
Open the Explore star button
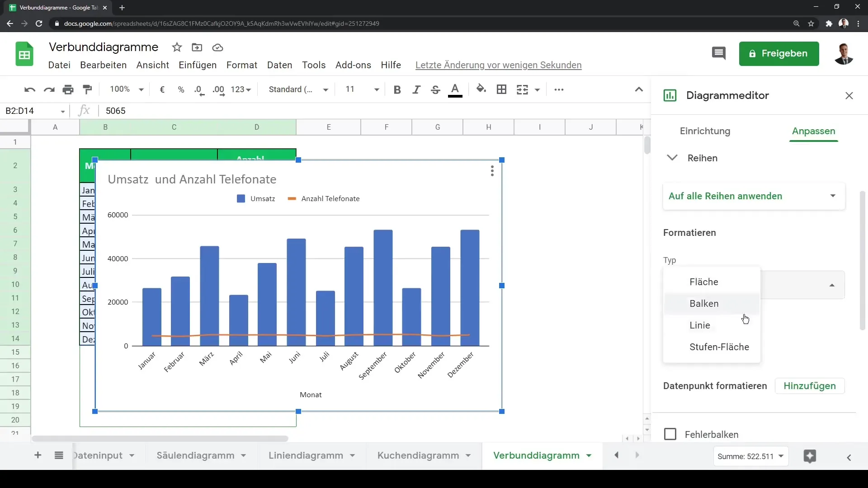click(x=810, y=456)
